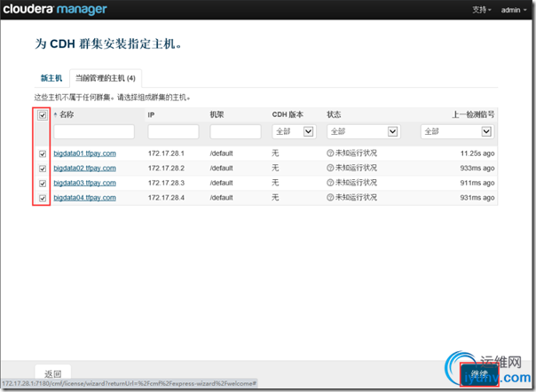This screenshot has height=392, width=536.
Task: Click the 继续 button
Action: click(x=479, y=374)
